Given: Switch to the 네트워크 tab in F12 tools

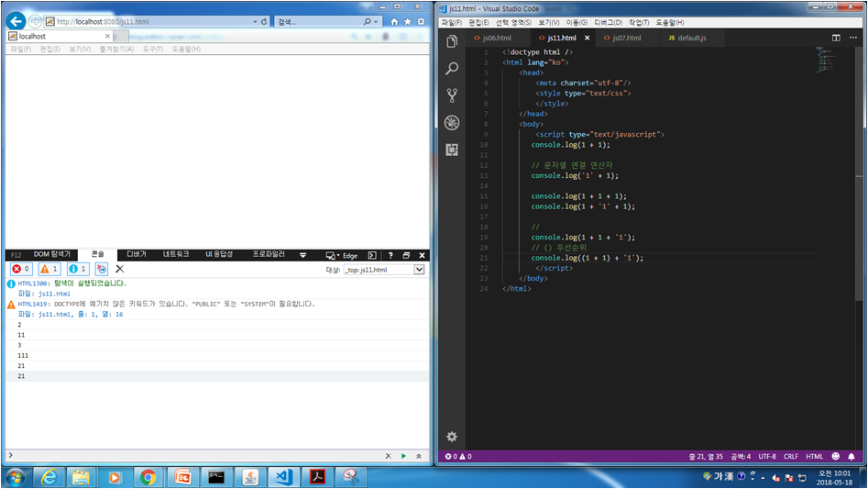Looking at the screenshot, I should (x=176, y=254).
